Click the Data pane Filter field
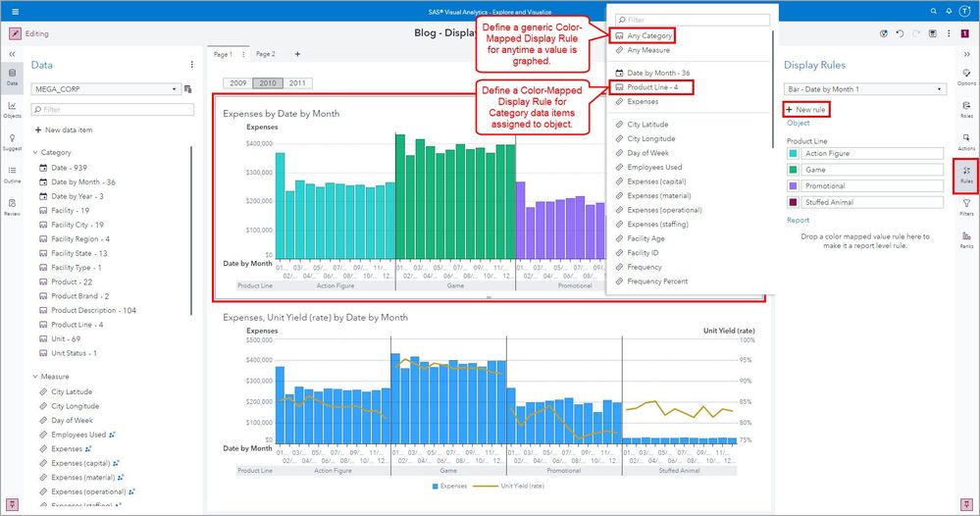The image size is (980, 516). [x=113, y=109]
